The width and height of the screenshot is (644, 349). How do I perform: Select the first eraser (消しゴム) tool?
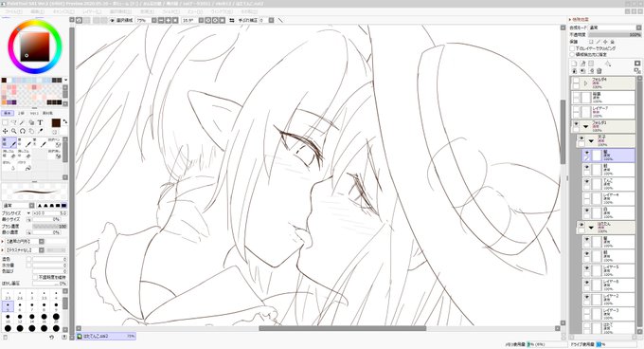click(9, 154)
